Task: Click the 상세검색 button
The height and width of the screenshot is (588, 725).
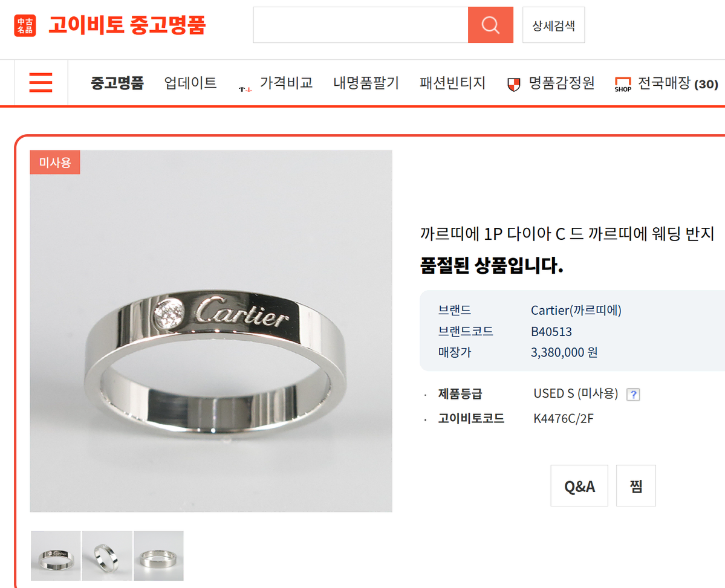Action: coord(553,25)
